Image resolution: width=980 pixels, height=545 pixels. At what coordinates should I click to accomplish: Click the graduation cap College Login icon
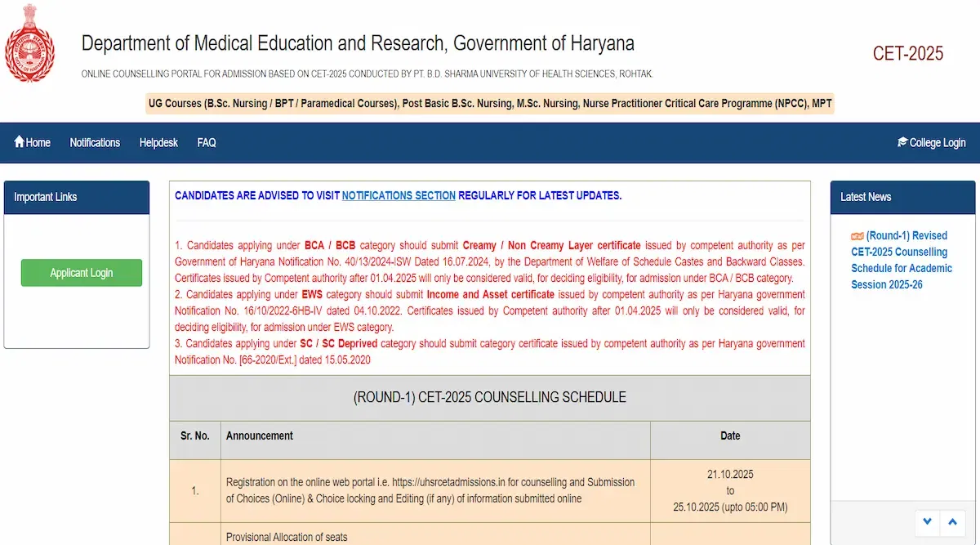[x=902, y=142]
